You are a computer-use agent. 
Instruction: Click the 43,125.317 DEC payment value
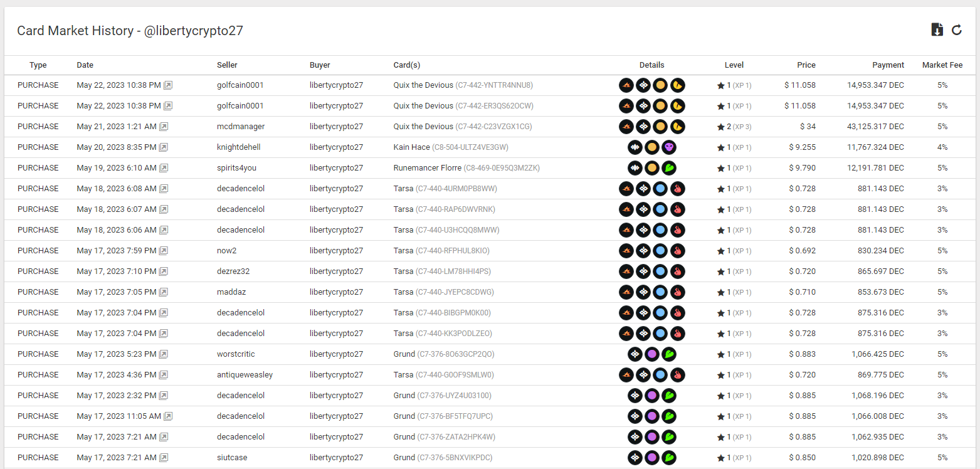click(875, 127)
